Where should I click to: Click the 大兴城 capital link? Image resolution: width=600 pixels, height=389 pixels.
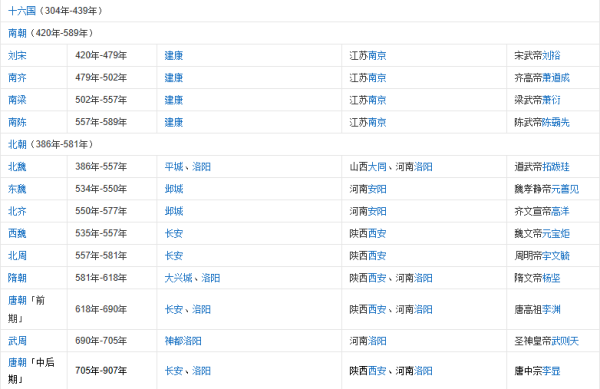pos(178,277)
